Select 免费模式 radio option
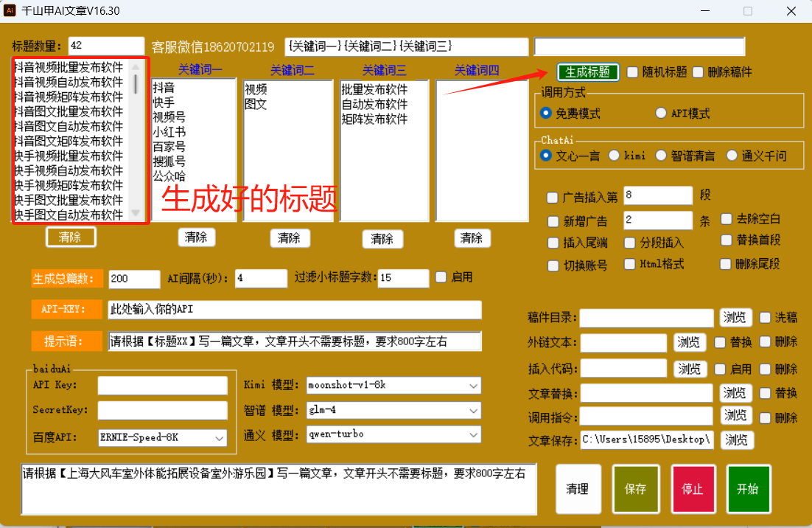 coord(545,112)
